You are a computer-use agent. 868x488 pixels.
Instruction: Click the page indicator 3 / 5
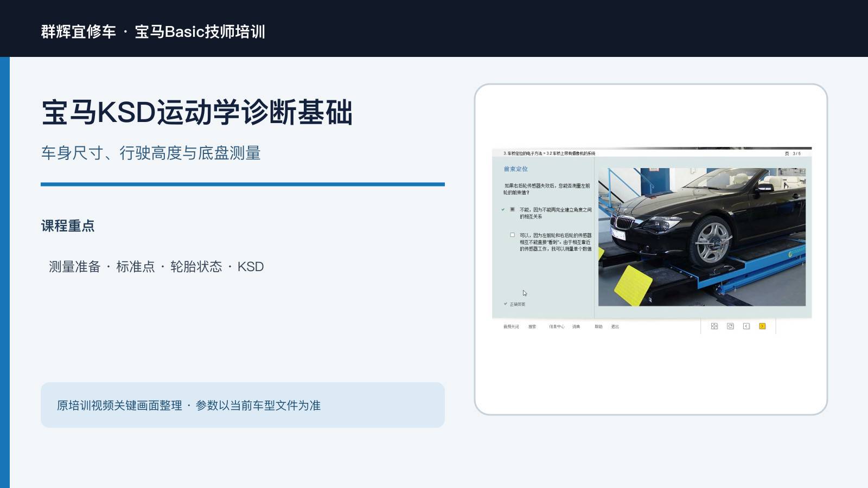tap(796, 153)
